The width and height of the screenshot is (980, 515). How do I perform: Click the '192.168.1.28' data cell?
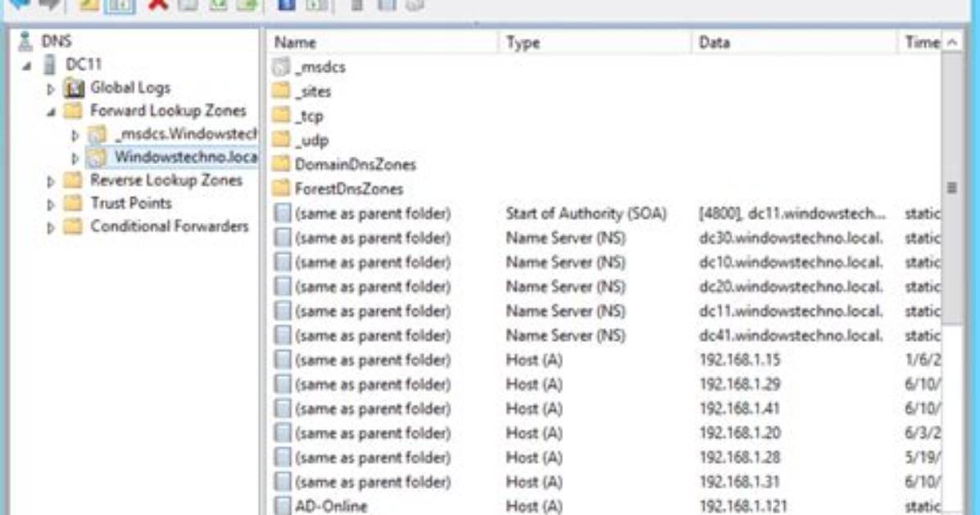[740, 458]
